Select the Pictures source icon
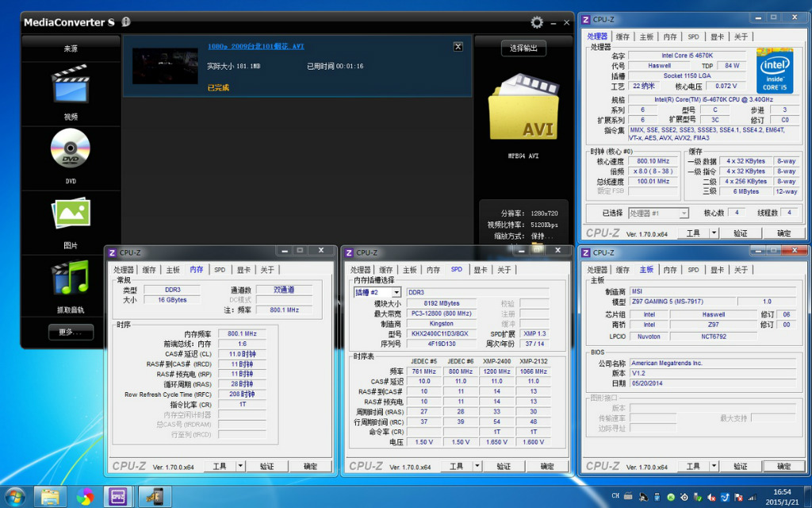812x508 pixels. point(71,213)
